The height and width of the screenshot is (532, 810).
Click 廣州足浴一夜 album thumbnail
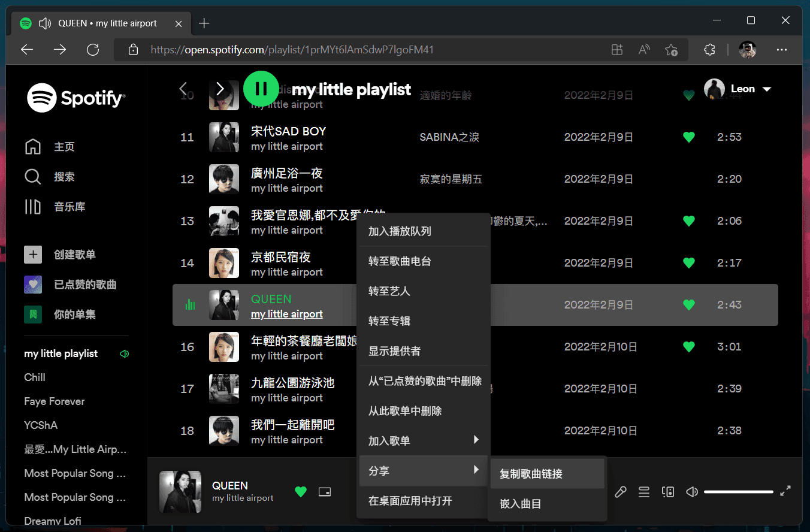click(224, 179)
